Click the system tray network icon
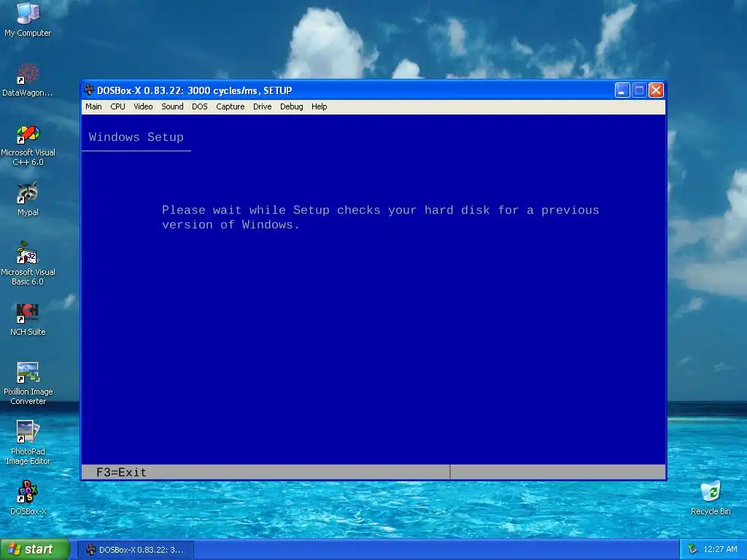The image size is (747, 560). [693, 549]
